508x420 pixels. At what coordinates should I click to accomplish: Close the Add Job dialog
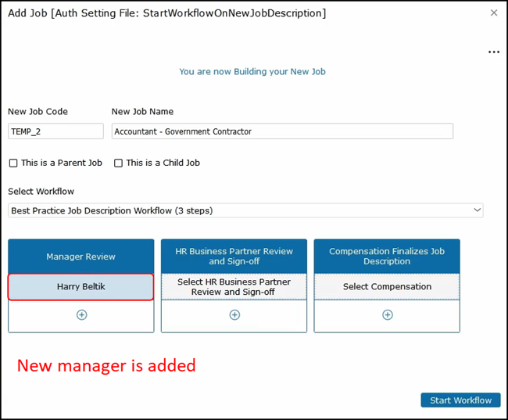tap(494, 13)
